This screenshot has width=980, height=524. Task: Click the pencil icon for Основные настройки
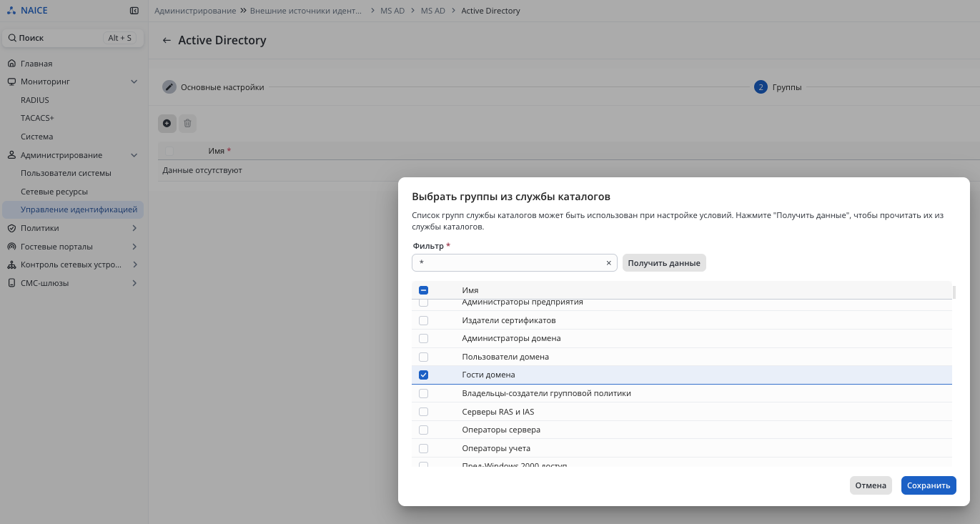(169, 87)
